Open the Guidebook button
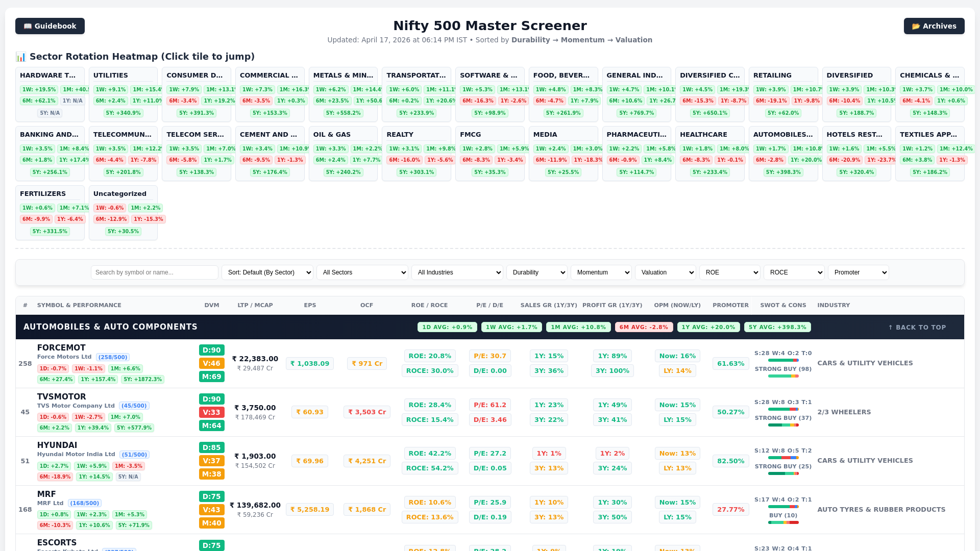Viewport: 980px width, 551px height. coord(50,26)
